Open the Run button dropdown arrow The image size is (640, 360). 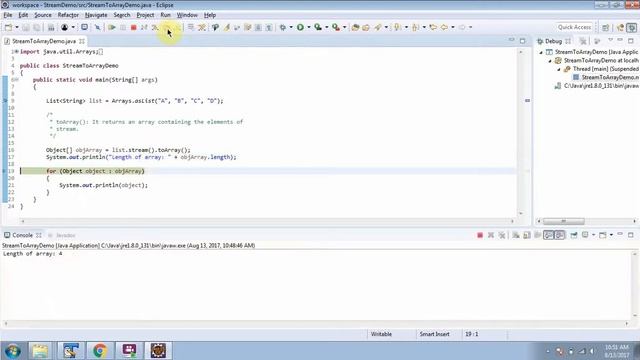coord(309,27)
